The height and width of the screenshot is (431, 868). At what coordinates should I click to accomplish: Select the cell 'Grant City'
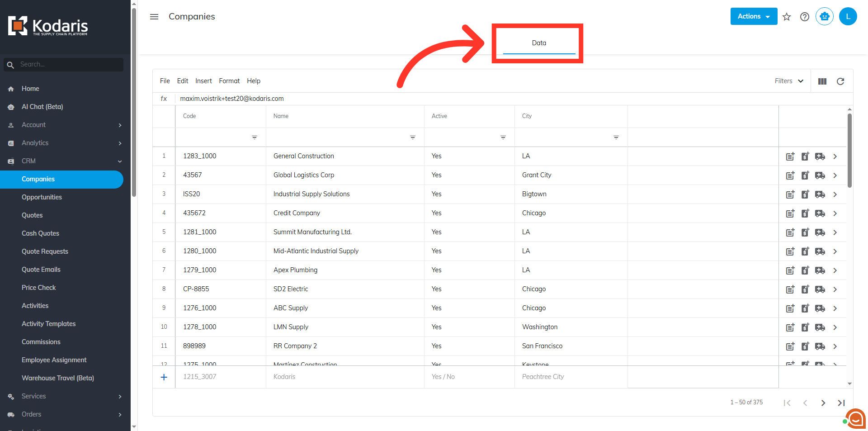pos(571,175)
